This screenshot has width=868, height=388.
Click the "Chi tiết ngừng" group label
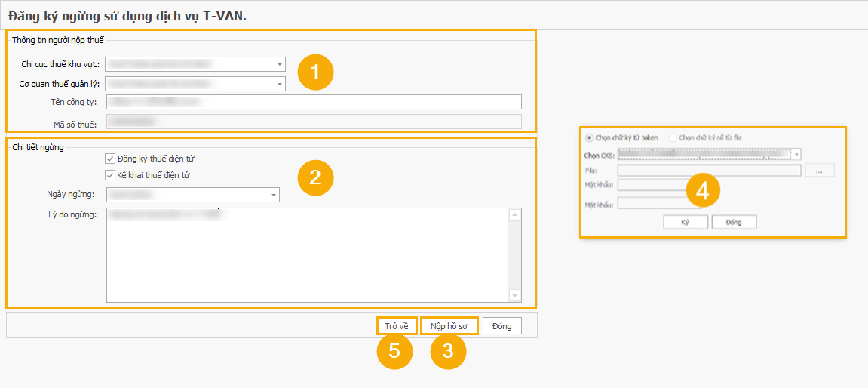click(x=38, y=147)
